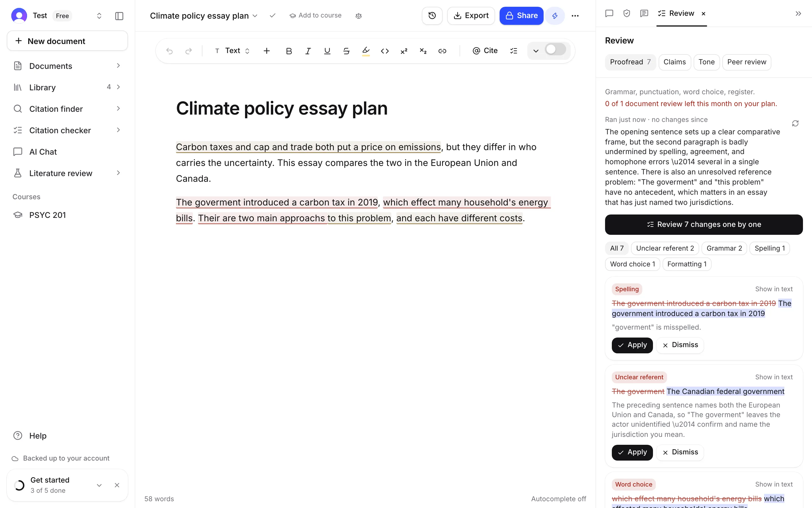The width and height of the screenshot is (812, 508).
Task: Switch on the toolbar toggle
Action: click(555, 50)
